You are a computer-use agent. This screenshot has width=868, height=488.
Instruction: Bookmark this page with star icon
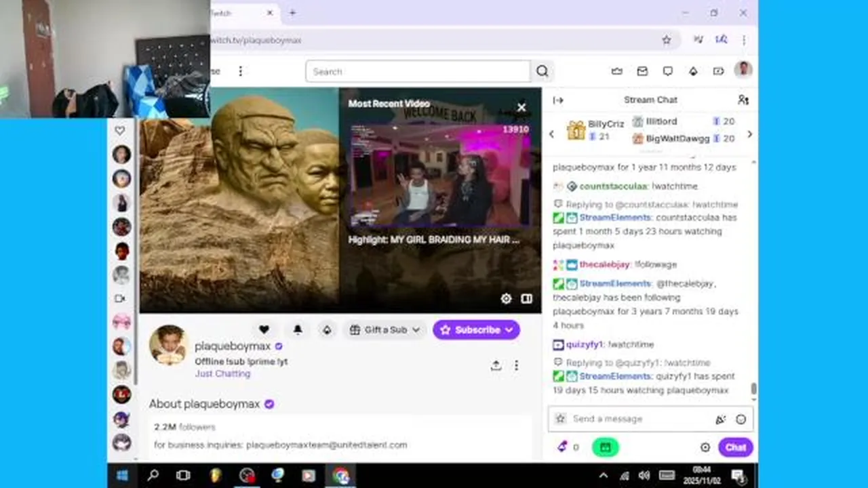pyautogui.click(x=667, y=40)
